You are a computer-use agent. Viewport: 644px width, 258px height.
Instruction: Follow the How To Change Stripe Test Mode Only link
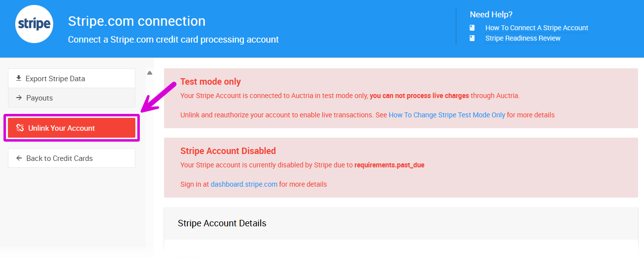click(x=447, y=115)
